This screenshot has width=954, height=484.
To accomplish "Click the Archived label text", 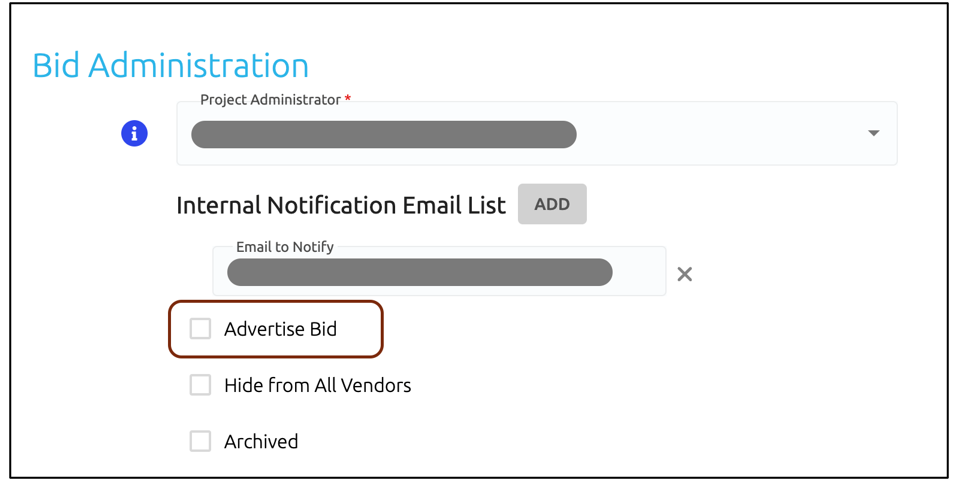I will (x=261, y=441).
